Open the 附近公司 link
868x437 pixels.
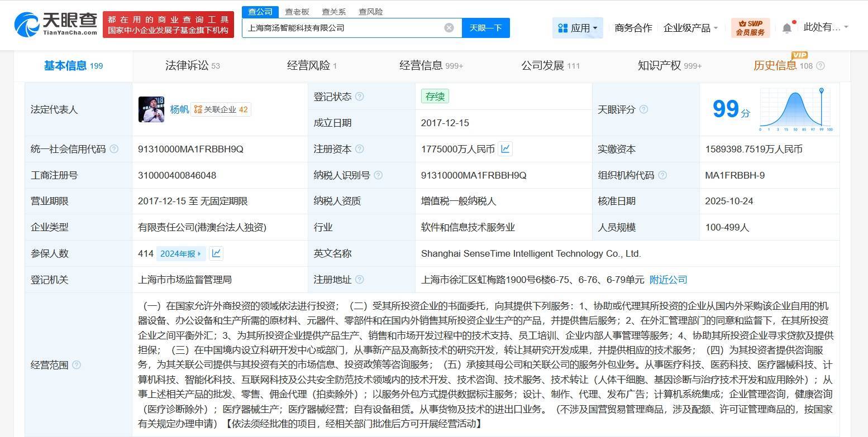pos(668,280)
